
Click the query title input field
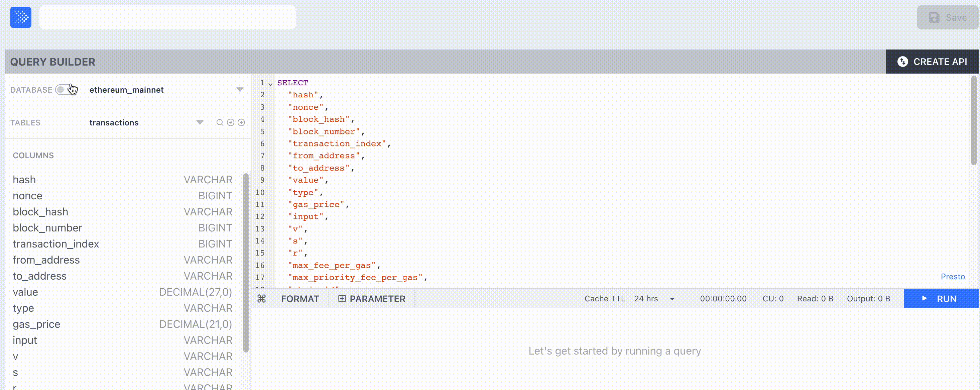[167, 17]
